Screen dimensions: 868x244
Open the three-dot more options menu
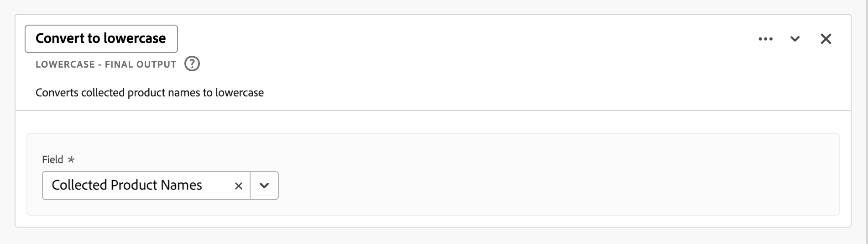(x=765, y=39)
